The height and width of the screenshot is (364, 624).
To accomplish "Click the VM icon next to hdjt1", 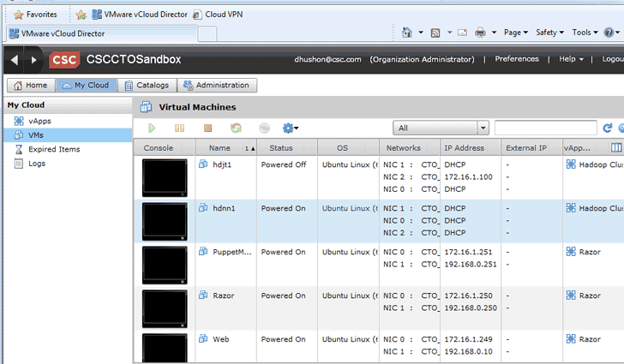I will [x=203, y=164].
